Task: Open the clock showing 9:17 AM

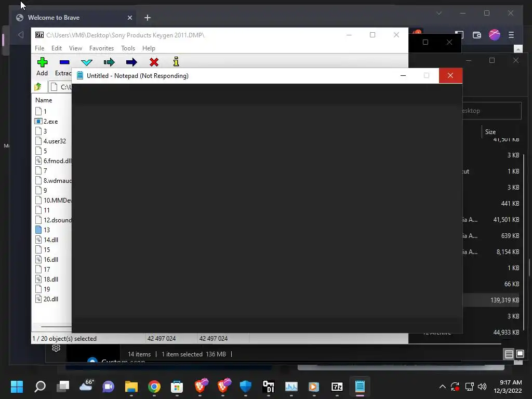Action: point(508,387)
